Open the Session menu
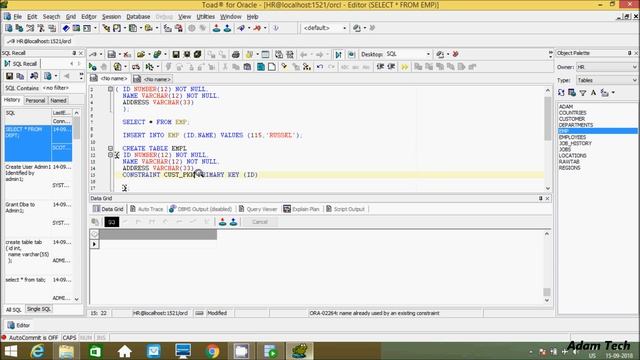The width and height of the screenshot is (640, 360). pos(111,17)
